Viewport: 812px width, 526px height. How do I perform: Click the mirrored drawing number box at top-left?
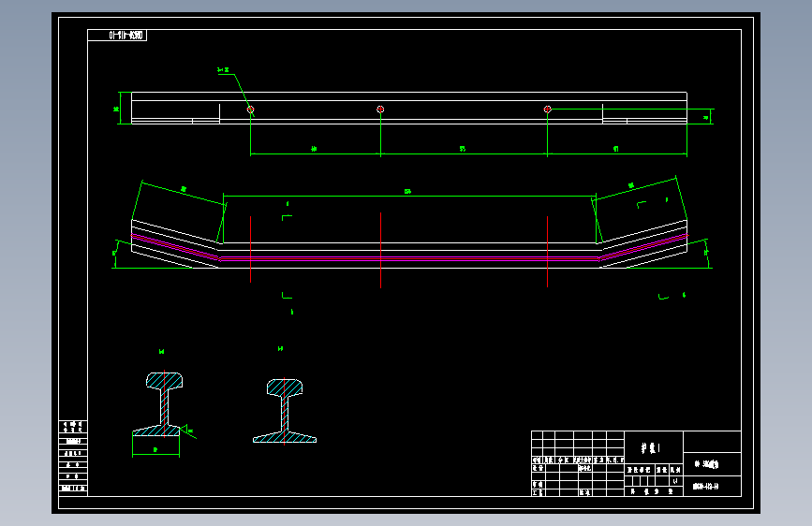[117, 36]
